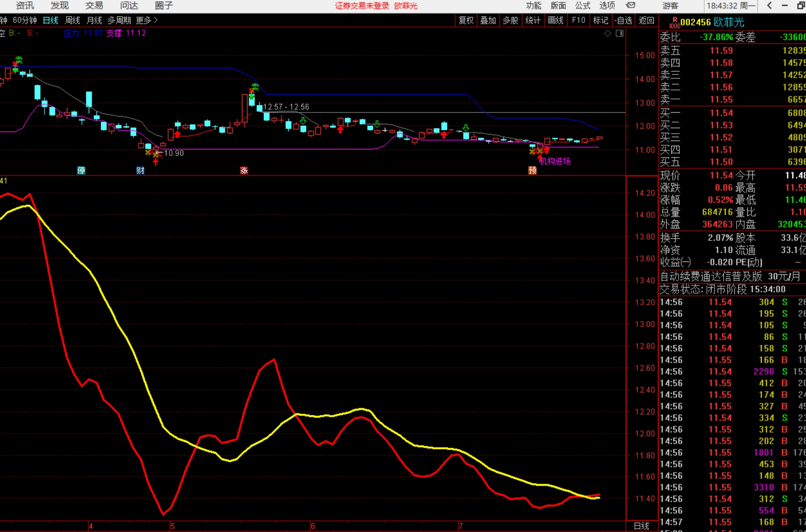Click the 买五 price 11.50
This screenshot has width=806, height=532.
click(721, 162)
